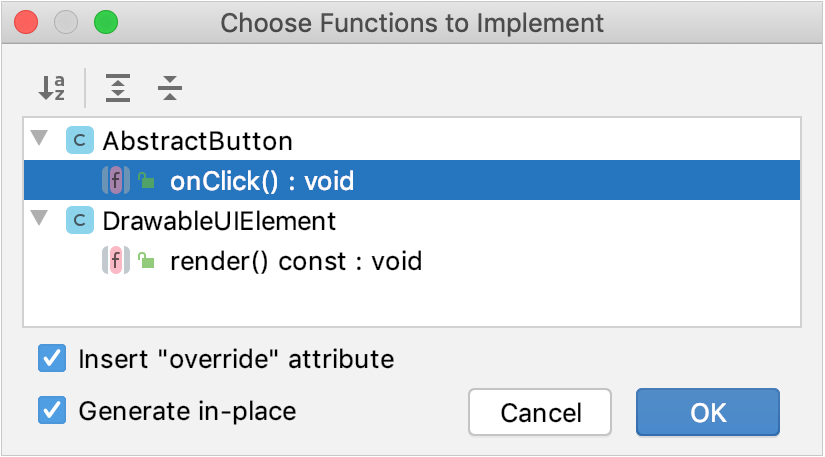
Task: Select the onClick() : void function
Action: pos(262,181)
